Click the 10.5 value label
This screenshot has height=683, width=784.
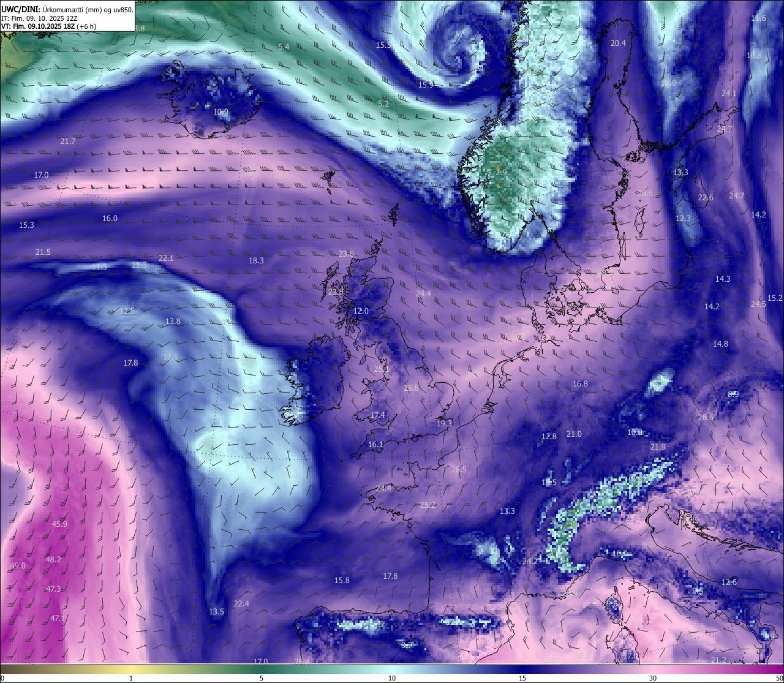coord(549,482)
